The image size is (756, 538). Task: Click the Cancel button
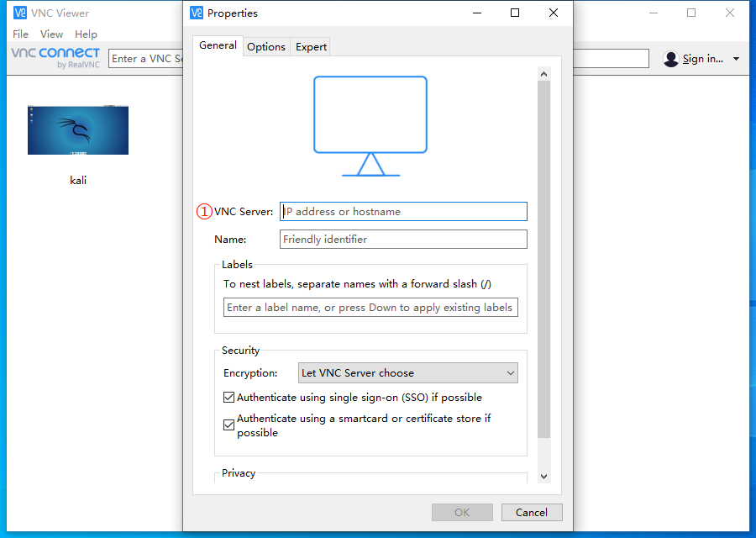[x=532, y=513]
